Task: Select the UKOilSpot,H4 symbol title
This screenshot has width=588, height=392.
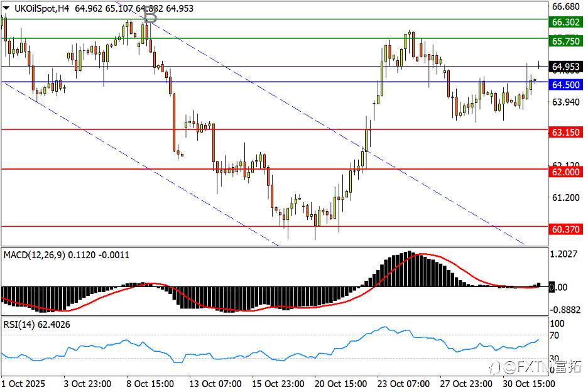Action: (41, 8)
